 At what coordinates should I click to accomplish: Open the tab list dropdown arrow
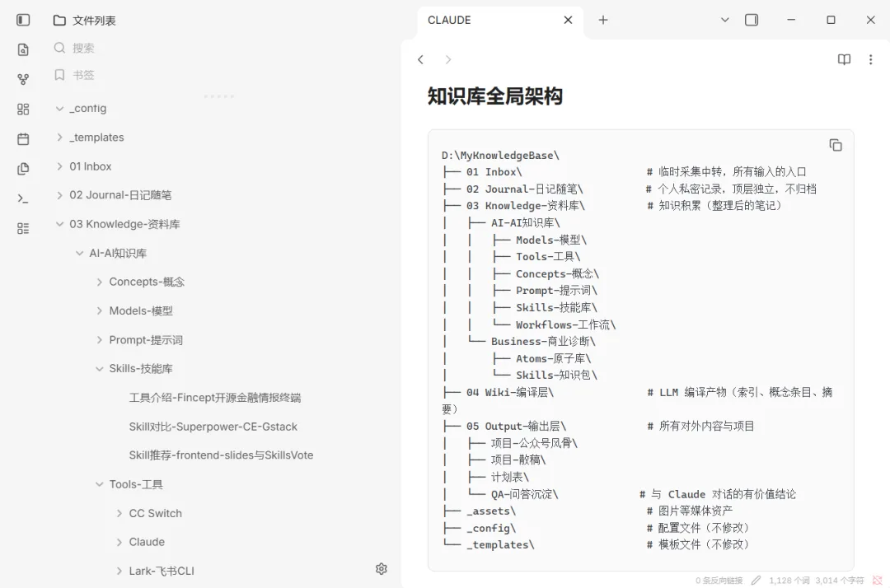click(725, 20)
